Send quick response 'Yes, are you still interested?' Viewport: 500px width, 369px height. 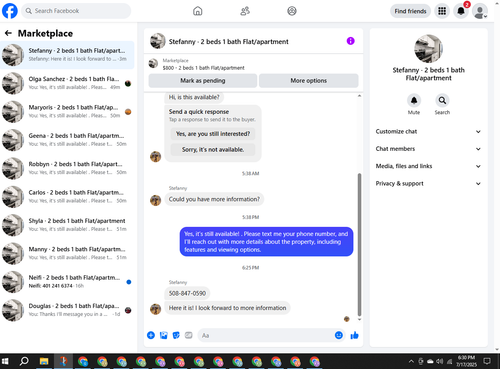pyautogui.click(x=213, y=134)
